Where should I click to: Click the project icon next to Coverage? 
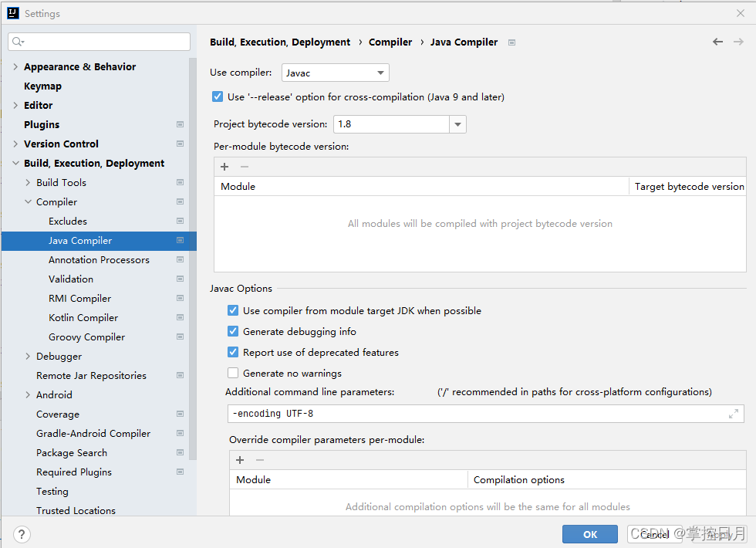click(x=180, y=414)
